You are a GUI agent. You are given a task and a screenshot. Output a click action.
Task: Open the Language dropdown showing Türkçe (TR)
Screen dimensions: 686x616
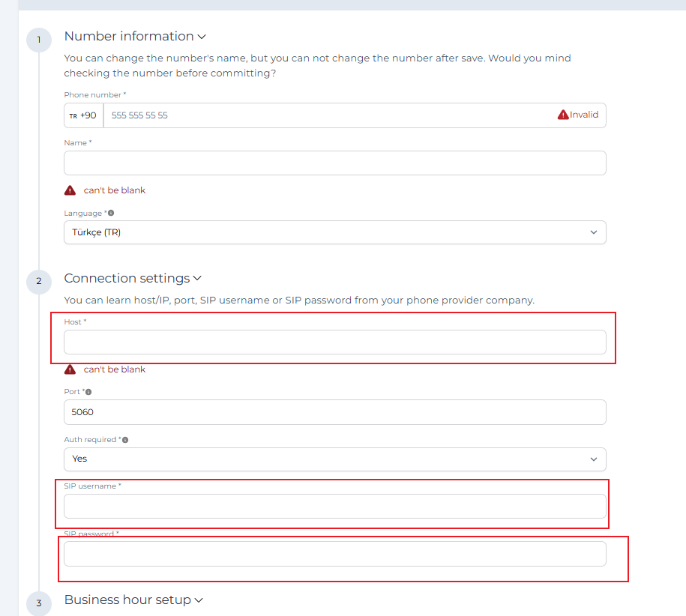point(334,232)
